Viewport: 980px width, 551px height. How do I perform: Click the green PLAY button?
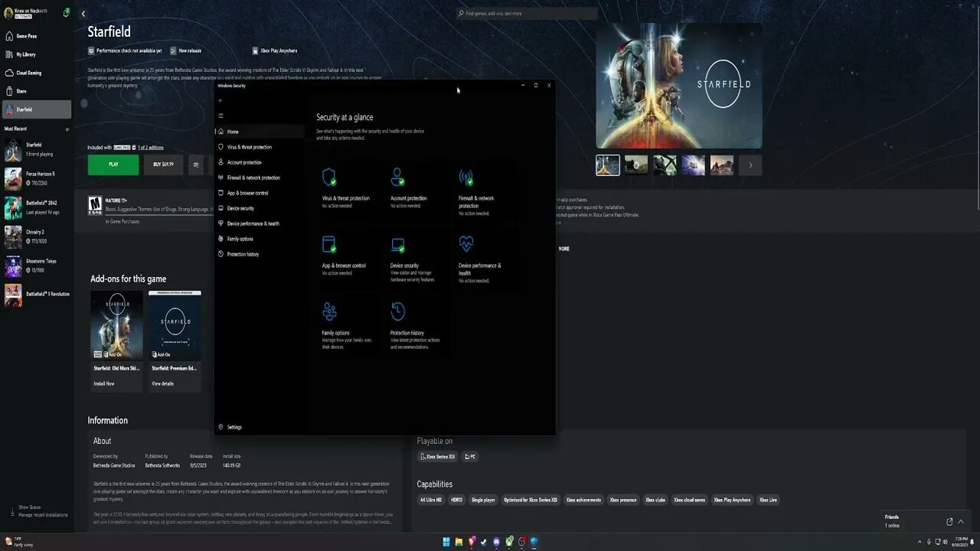pyautogui.click(x=113, y=165)
